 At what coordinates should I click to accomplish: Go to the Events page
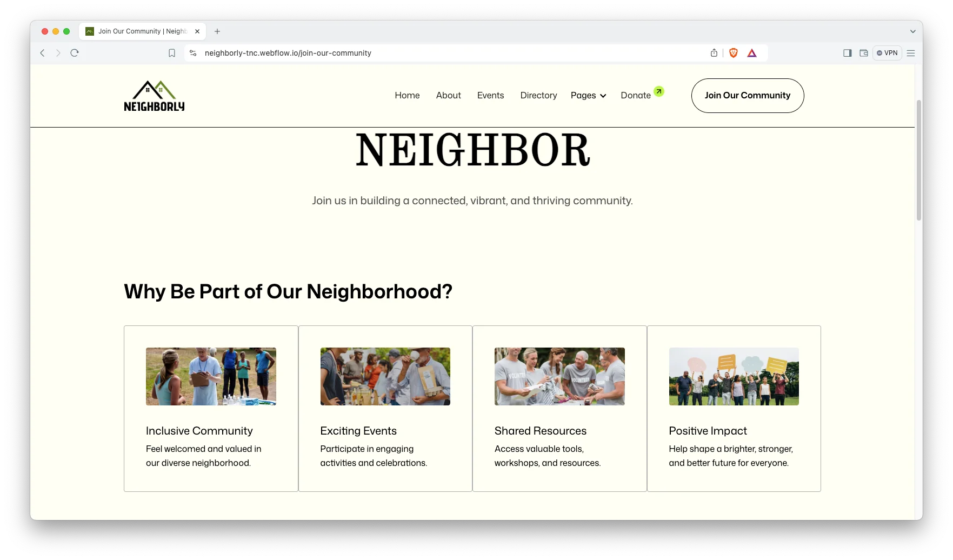(490, 96)
